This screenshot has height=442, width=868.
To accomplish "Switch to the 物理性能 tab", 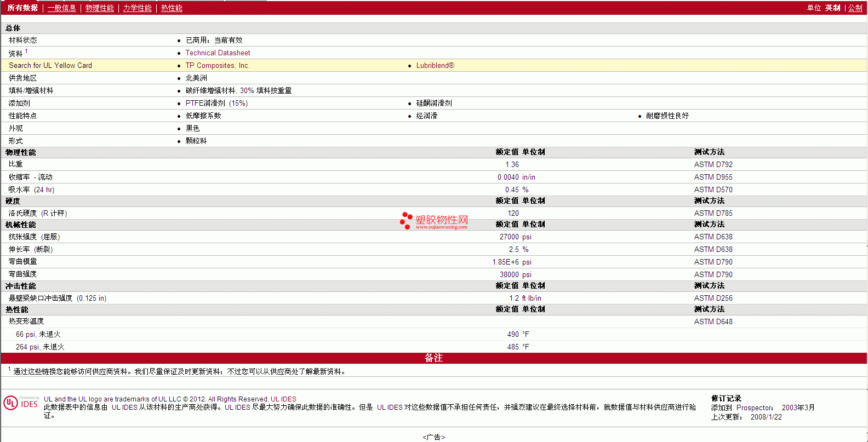I will 100,8.
